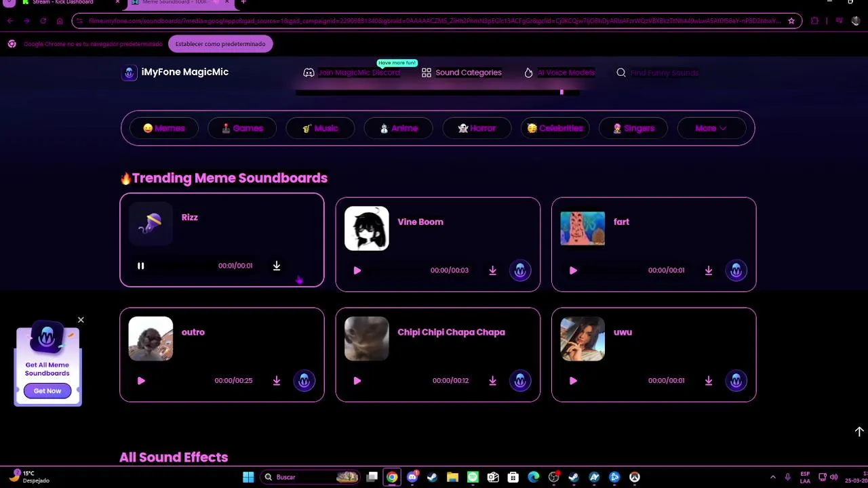Click scroll-to-top arrow button
The image size is (868, 488).
coord(859,432)
